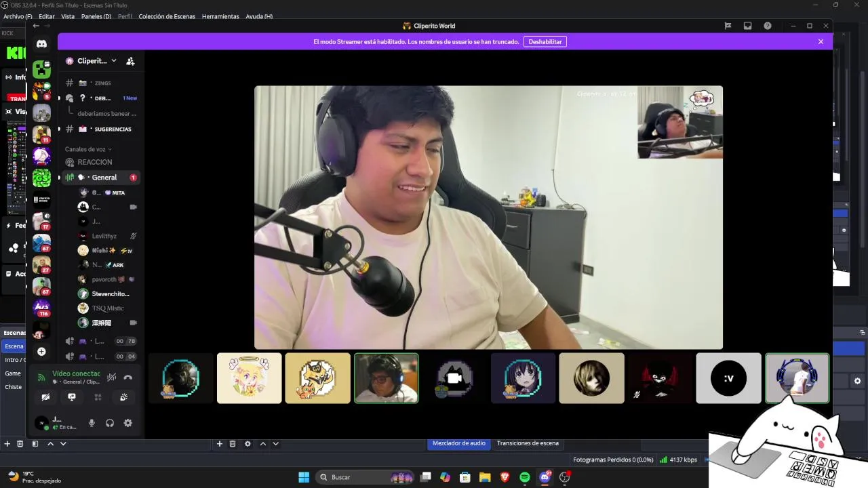Open the 'deberiamos banear' thread
The width and height of the screenshot is (868, 488).
coord(106,114)
